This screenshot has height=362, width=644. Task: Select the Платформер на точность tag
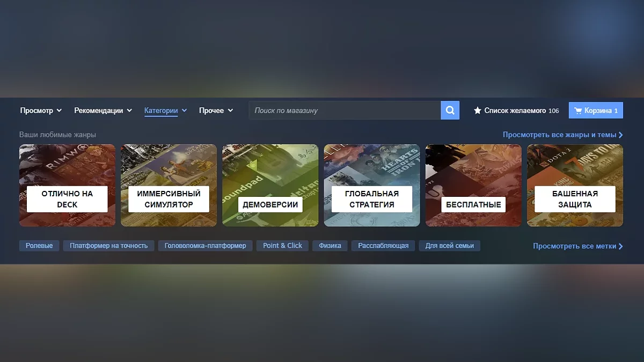tap(109, 246)
